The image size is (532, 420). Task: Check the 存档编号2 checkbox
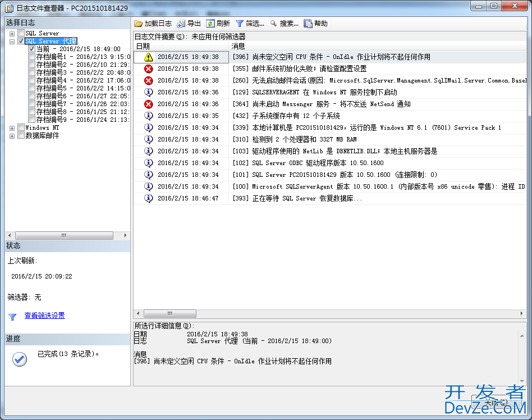(x=31, y=64)
